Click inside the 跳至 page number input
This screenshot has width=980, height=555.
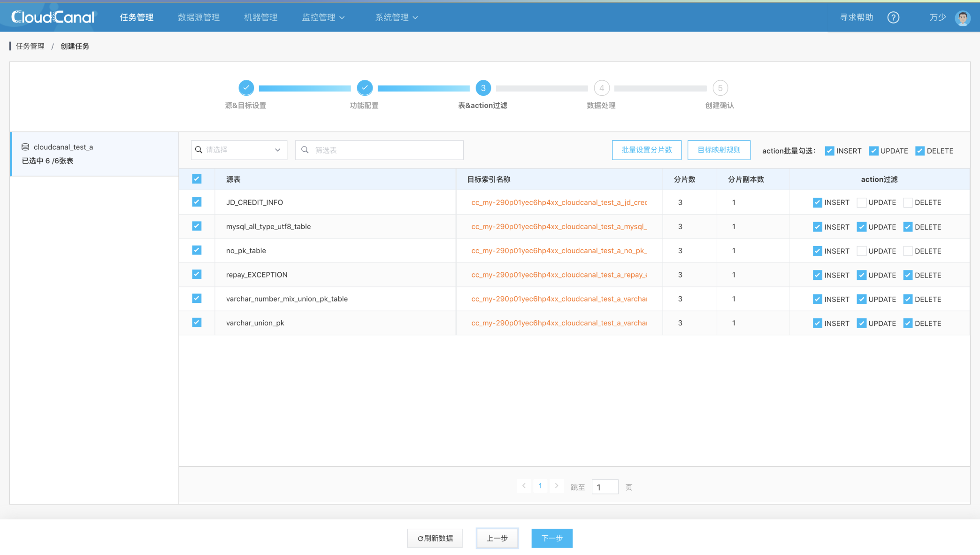(605, 487)
